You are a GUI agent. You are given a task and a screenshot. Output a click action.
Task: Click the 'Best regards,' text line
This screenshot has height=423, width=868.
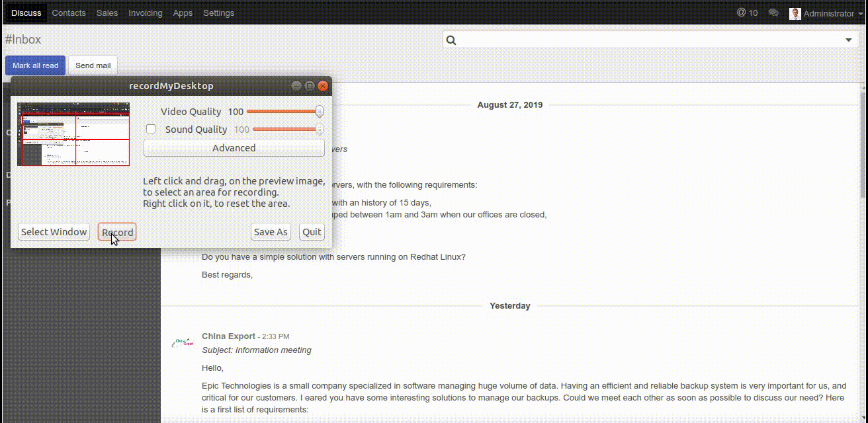227,274
